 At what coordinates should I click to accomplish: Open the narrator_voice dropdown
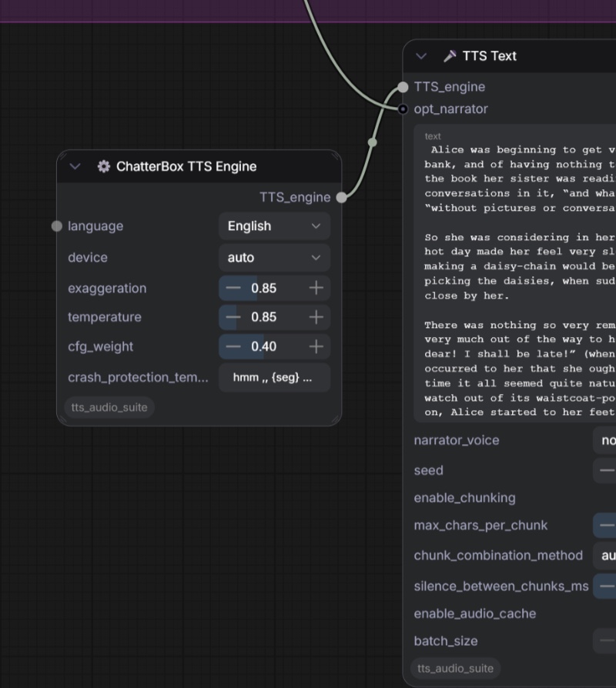604,440
